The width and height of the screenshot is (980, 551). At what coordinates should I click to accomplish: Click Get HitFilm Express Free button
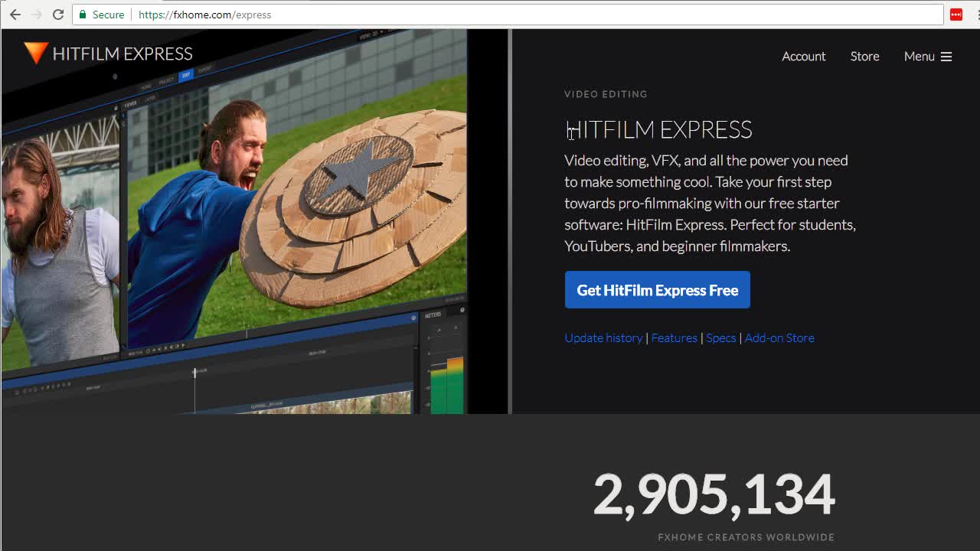[x=657, y=290]
